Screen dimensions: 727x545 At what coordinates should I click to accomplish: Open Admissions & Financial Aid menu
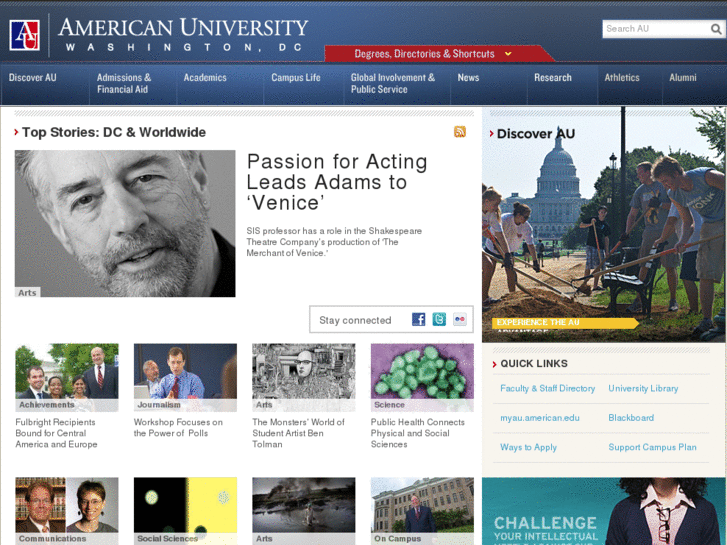[124, 83]
